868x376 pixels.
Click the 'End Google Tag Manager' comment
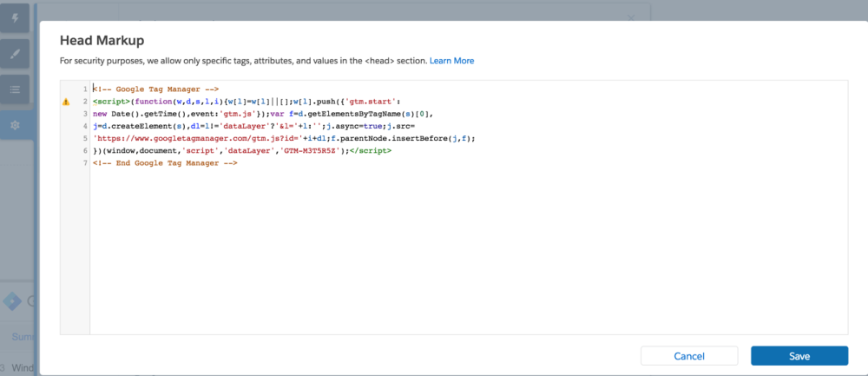click(x=165, y=163)
